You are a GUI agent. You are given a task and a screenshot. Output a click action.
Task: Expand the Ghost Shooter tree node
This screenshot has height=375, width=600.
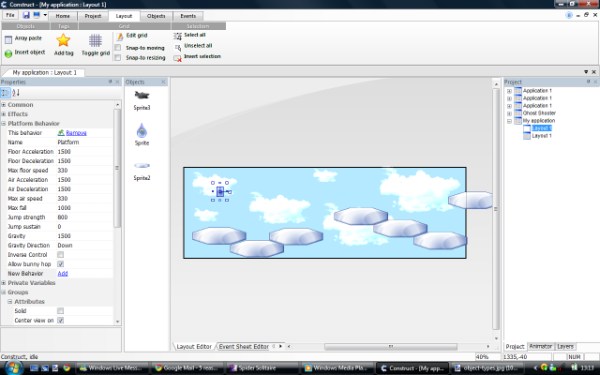(509, 113)
